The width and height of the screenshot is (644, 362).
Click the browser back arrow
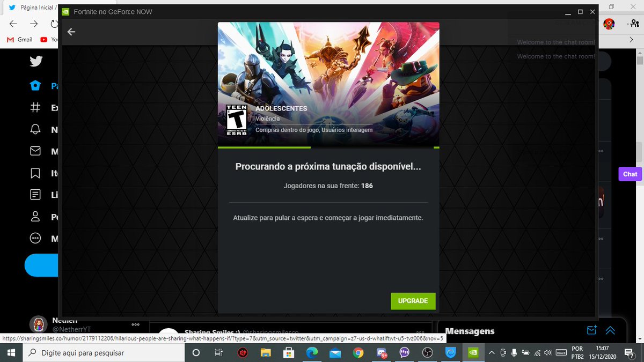[x=13, y=24]
